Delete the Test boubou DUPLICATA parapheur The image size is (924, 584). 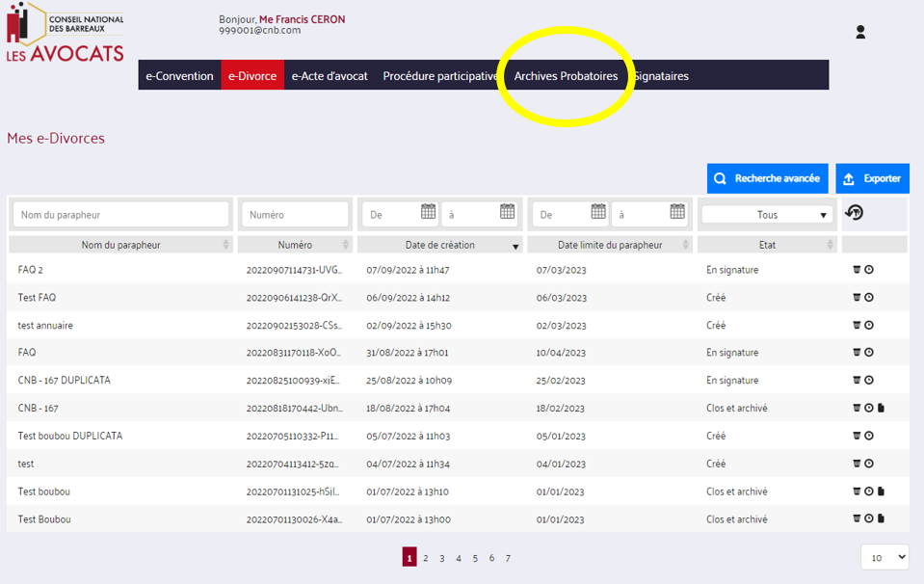tap(857, 436)
